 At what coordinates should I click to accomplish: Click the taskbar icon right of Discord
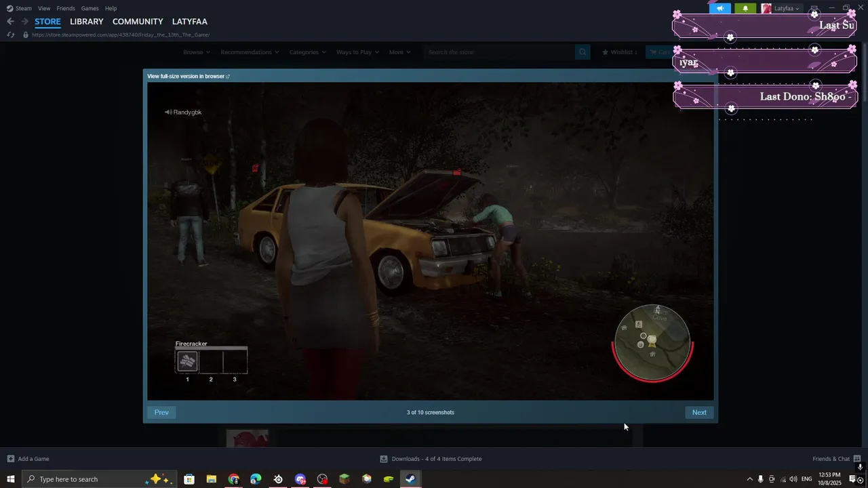(x=322, y=479)
